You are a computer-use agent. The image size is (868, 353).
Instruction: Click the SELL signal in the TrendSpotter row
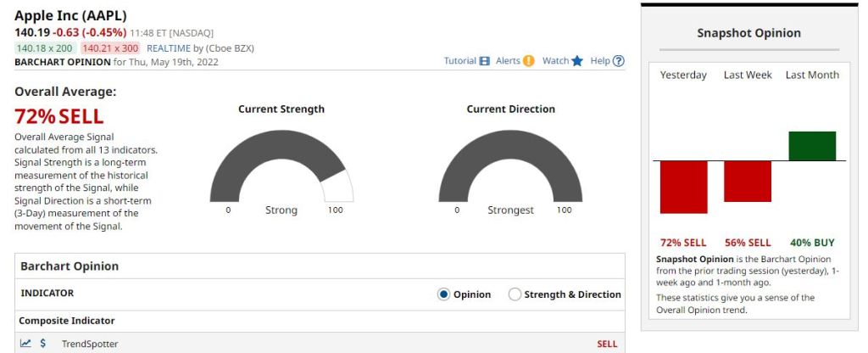(x=607, y=344)
